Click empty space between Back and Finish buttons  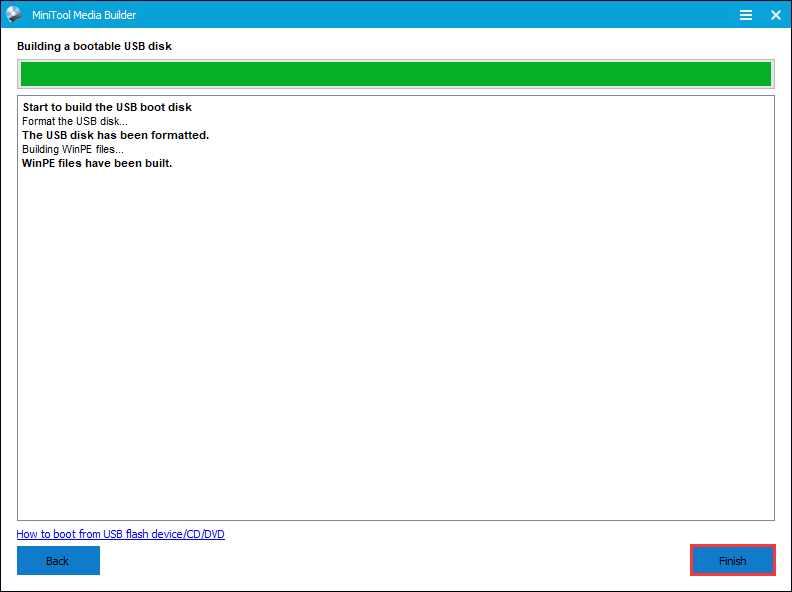(395, 561)
